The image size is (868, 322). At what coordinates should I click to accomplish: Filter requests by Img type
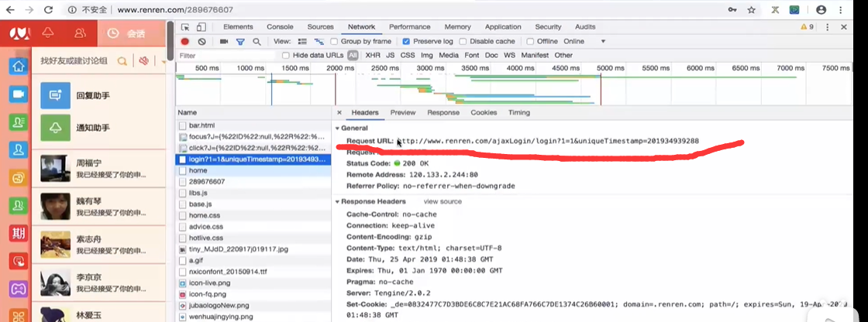coord(427,55)
